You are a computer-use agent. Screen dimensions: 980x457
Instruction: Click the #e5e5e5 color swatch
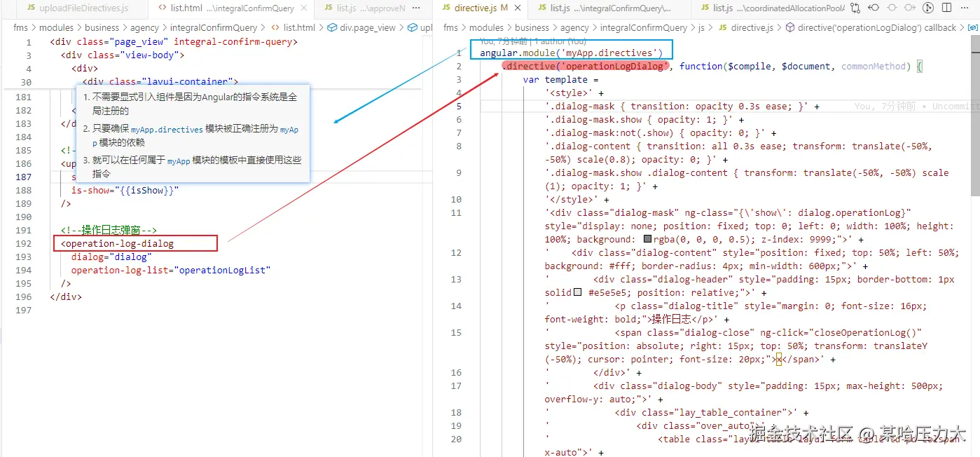click(x=578, y=293)
